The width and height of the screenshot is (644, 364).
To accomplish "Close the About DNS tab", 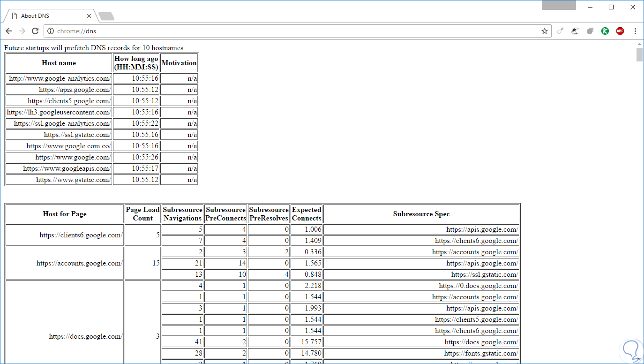I will click(89, 15).
